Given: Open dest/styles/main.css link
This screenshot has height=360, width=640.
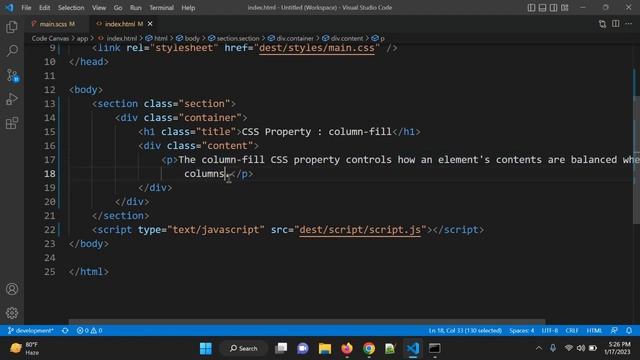Looking at the screenshot, I should [x=317, y=48].
